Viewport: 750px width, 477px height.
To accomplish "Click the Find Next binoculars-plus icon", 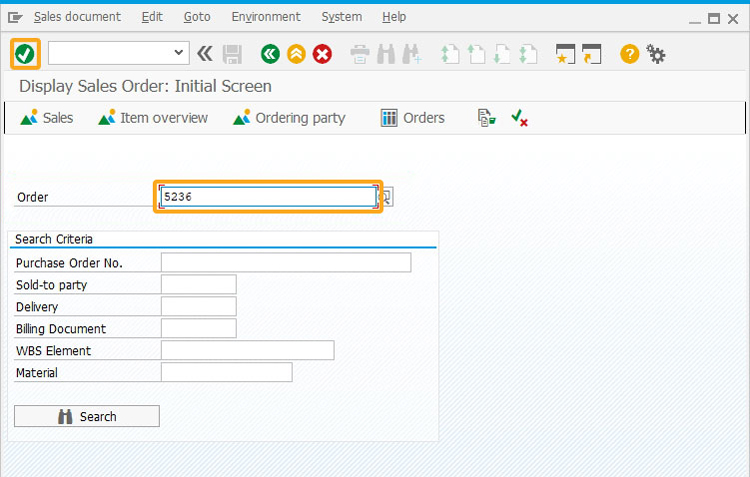I will 412,54.
